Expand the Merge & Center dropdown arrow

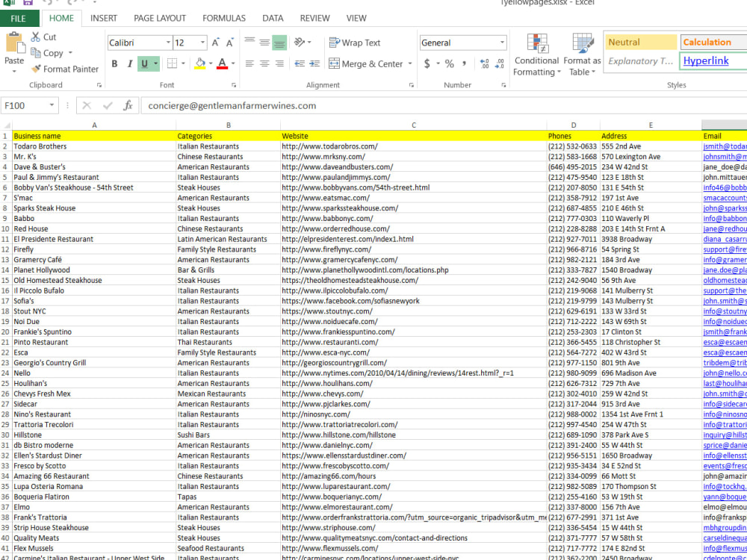pos(409,63)
